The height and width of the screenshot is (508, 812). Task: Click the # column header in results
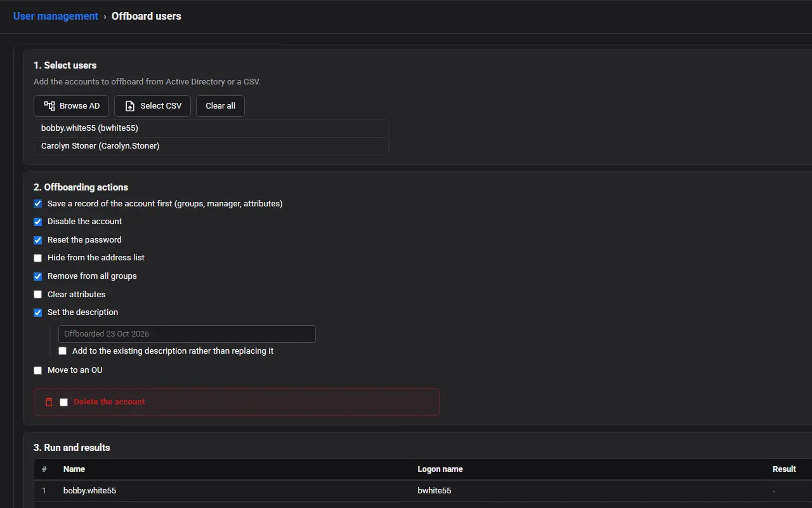pos(44,469)
